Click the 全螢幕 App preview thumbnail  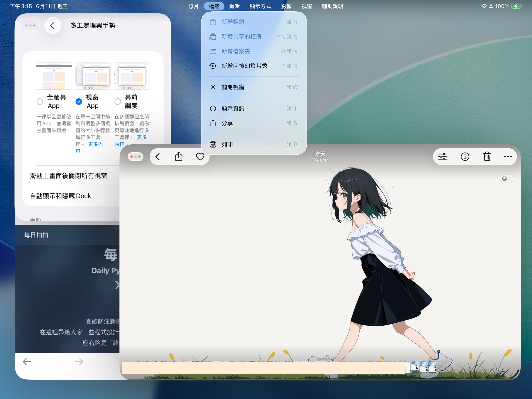[x=54, y=76]
